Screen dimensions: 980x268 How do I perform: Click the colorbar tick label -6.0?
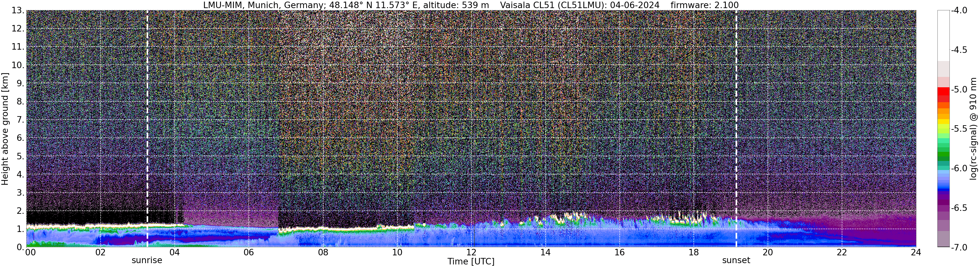tap(959, 168)
